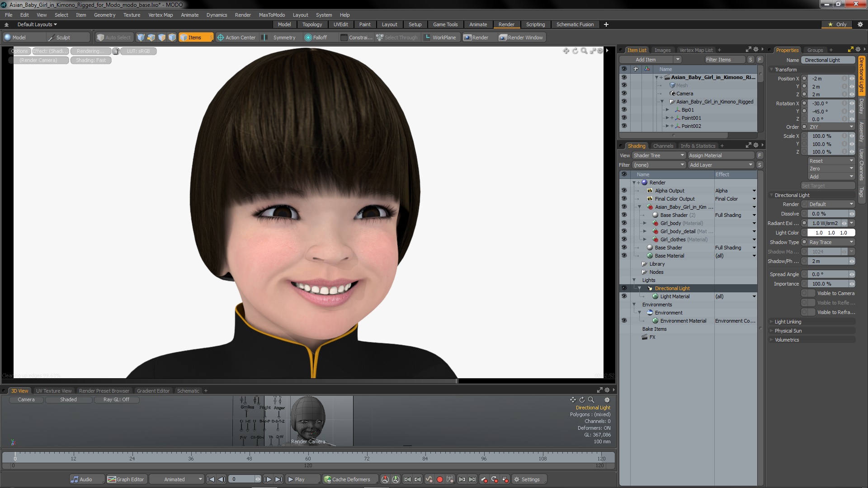Activate Items selection mode

(195, 38)
